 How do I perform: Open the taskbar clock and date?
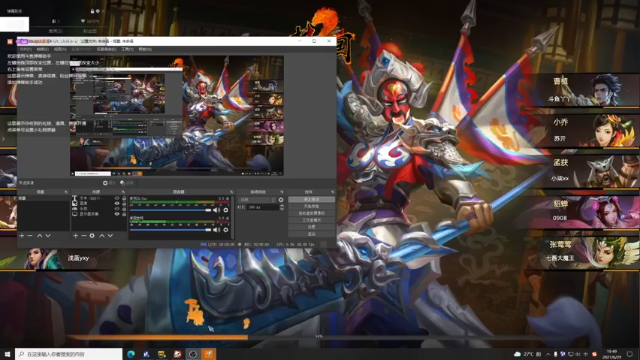612,354
